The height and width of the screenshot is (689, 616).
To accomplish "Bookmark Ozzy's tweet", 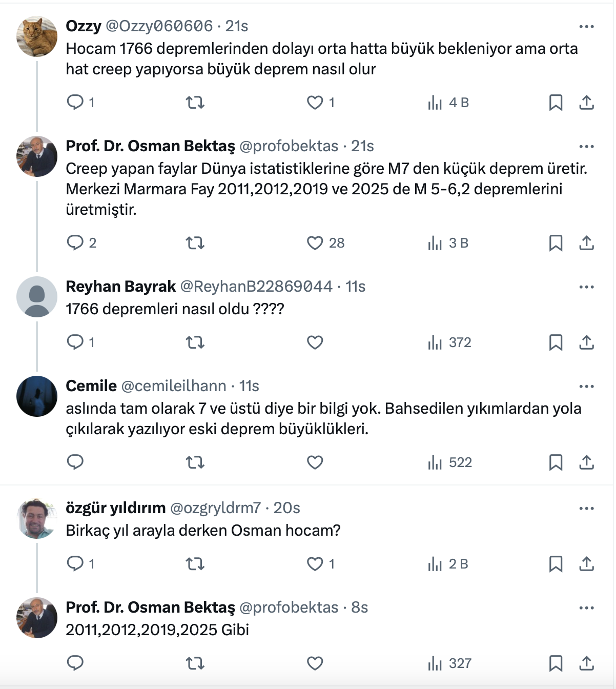I will click(x=556, y=103).
